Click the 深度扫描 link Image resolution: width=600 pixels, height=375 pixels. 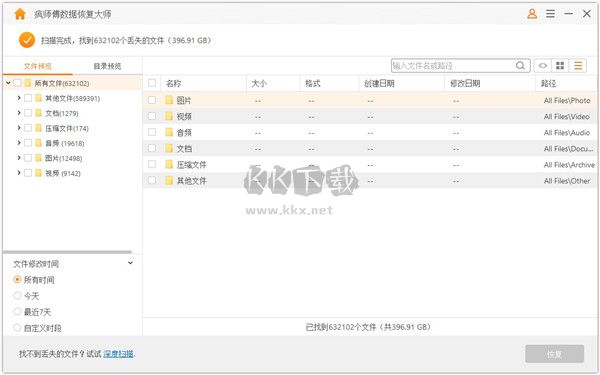click(x=119, y=354)
